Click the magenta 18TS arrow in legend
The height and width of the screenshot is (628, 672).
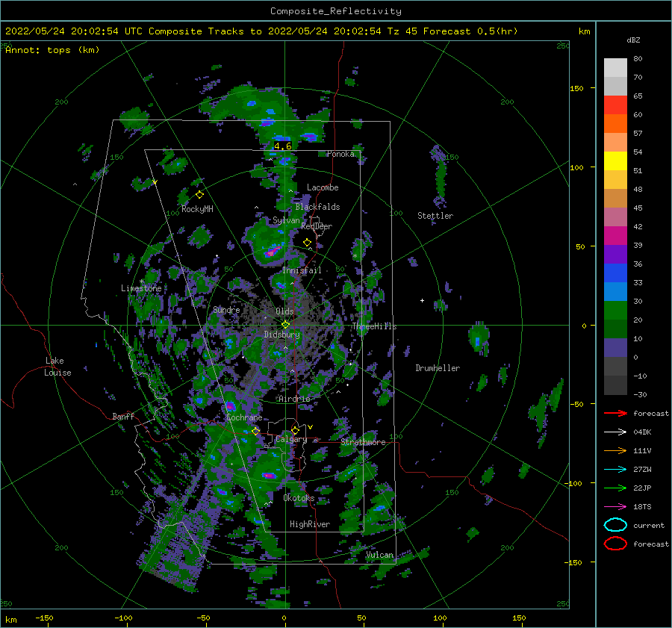615,507
